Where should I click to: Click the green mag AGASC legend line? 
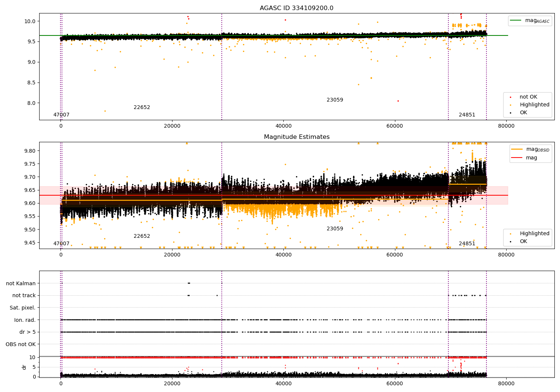[x=516, y=21]
